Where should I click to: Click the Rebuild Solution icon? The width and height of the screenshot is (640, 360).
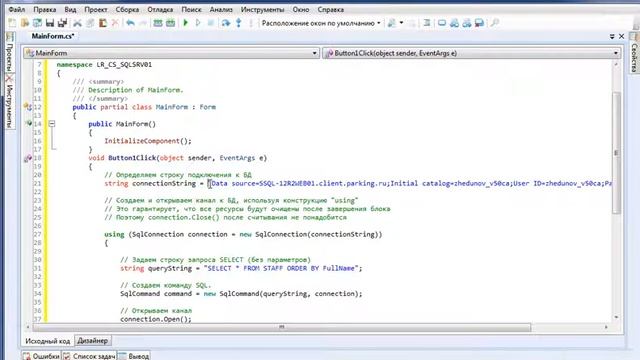(171, 23)
